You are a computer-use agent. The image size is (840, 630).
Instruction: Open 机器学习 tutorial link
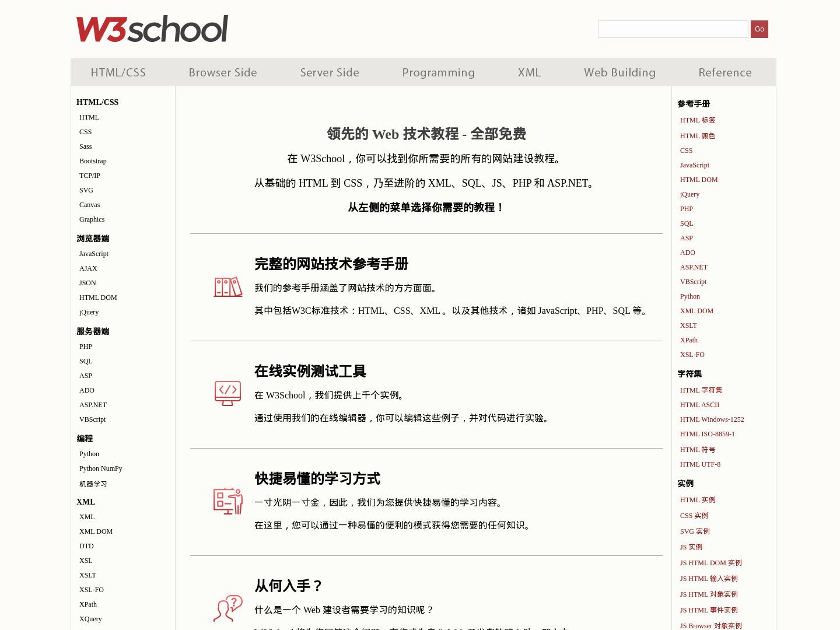[x=93, y=484]
